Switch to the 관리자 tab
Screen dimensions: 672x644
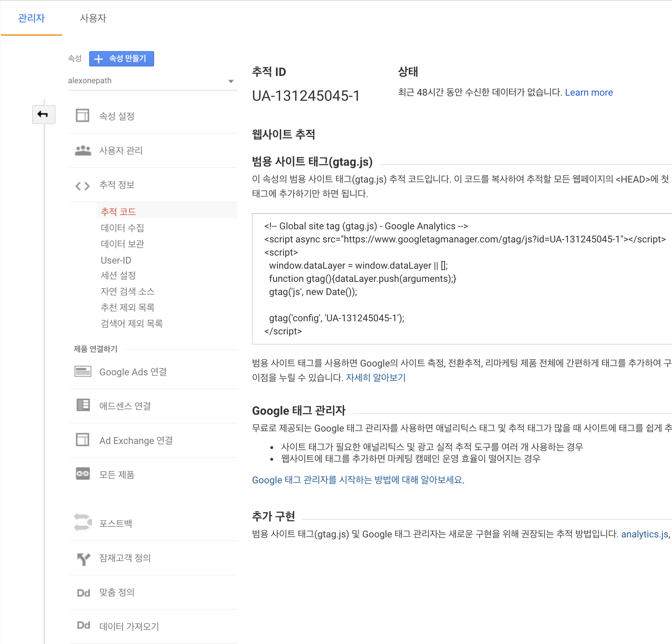[x=31, y=18]
